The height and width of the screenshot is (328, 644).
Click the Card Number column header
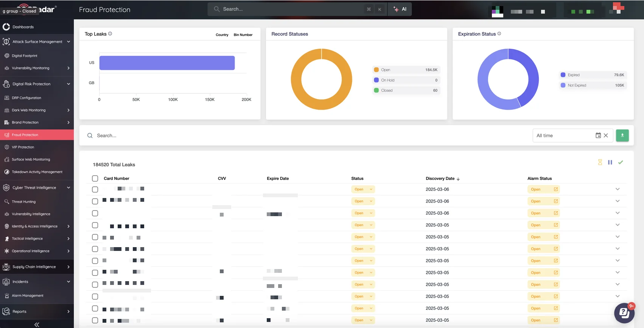117,178
